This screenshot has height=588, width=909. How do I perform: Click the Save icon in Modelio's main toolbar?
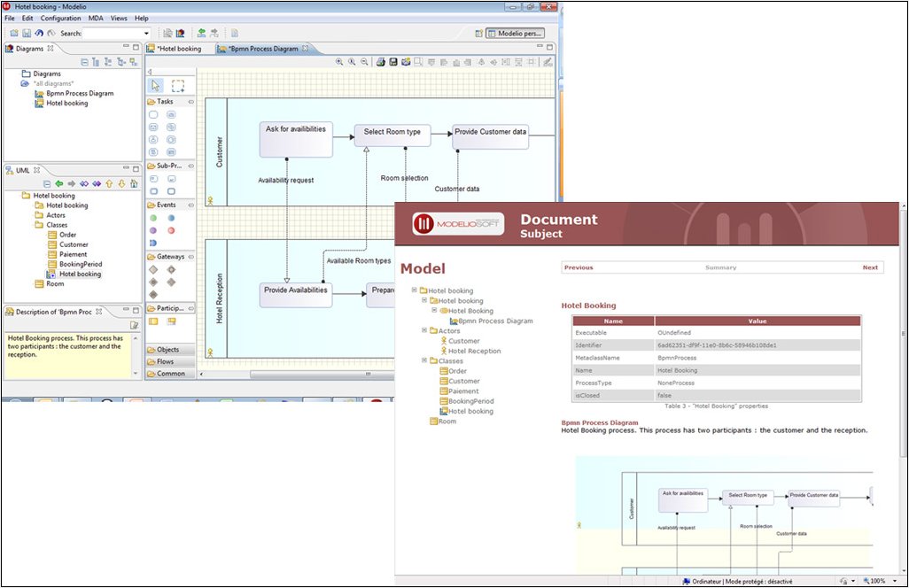(27, 33)
